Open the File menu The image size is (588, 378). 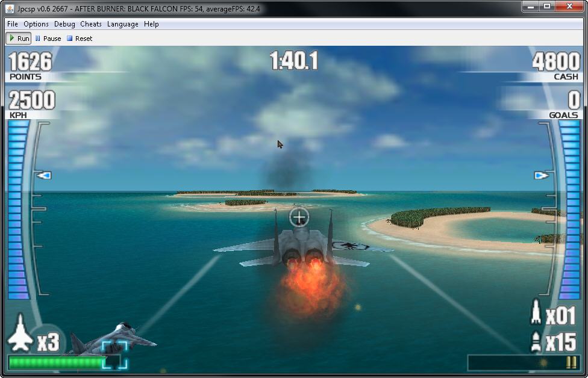[13, 24]
